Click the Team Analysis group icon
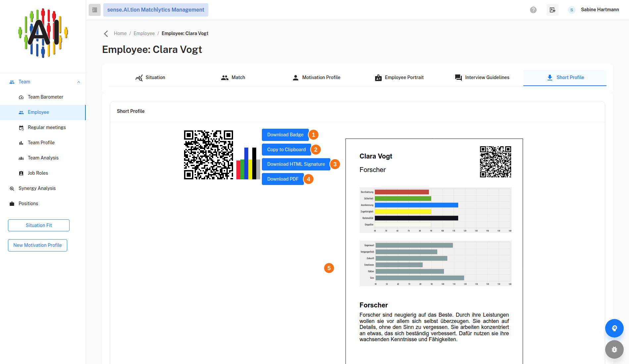629x364 pixels. pyautogui.click(x=21, y=158)
